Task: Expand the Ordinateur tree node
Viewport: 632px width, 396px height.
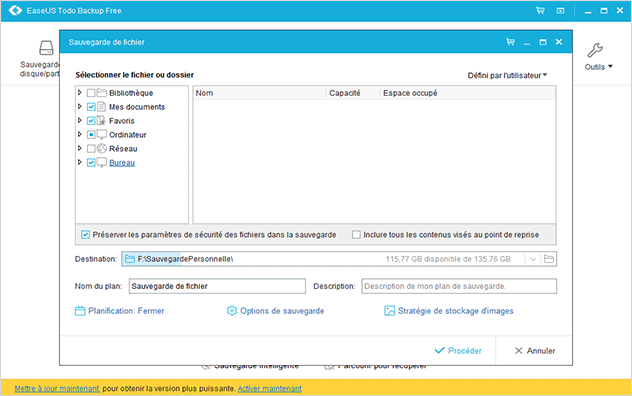Action: pyautogui.click(x=80, y=134)
